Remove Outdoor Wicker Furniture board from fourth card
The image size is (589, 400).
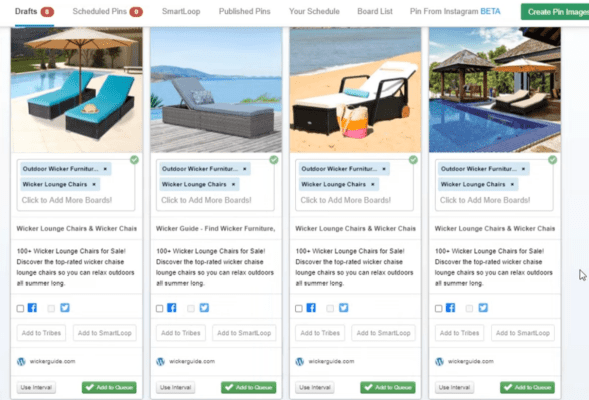click(x=523, y=169)
